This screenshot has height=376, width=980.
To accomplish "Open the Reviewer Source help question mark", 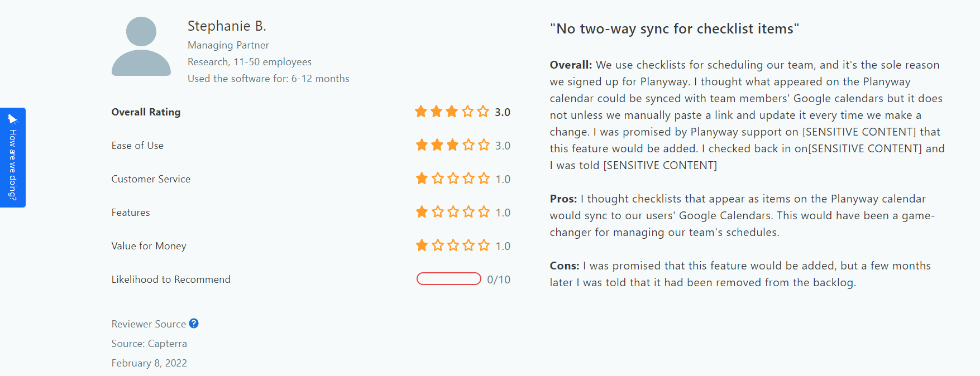I will click(194, 324).
